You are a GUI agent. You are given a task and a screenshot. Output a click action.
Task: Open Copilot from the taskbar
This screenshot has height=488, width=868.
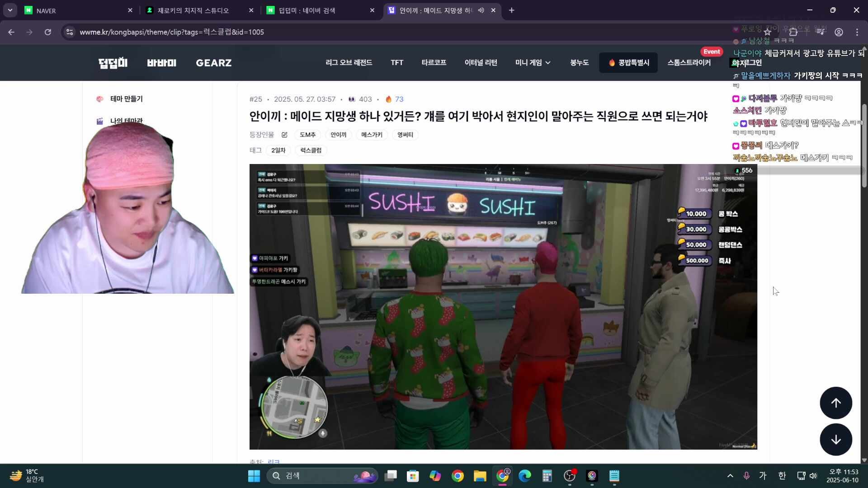pyautogui.click(x=435, y=476)
